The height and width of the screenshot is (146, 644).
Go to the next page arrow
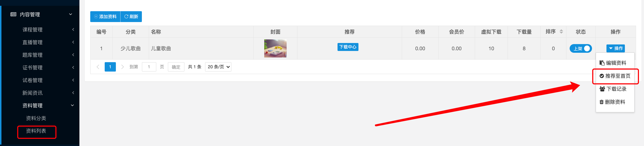click(122, 67)
